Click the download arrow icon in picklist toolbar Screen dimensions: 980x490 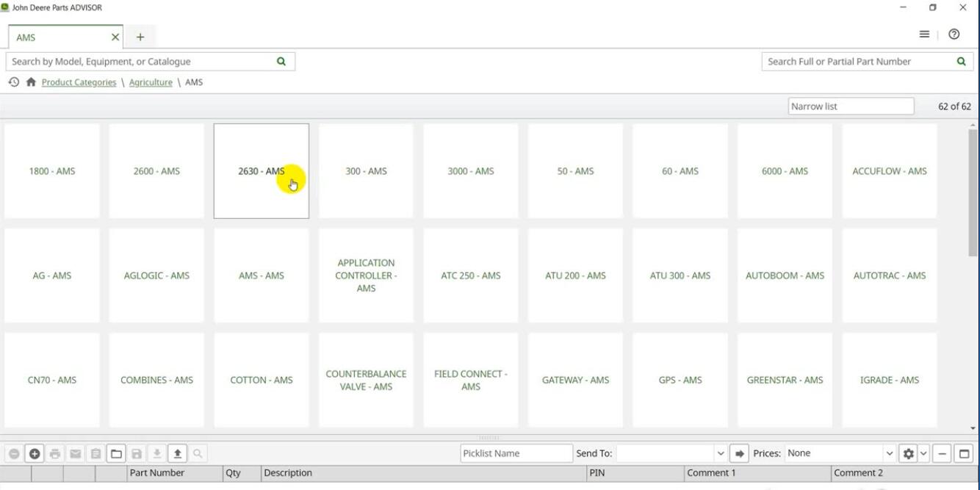pyautogui.click(x=156, y=454)
